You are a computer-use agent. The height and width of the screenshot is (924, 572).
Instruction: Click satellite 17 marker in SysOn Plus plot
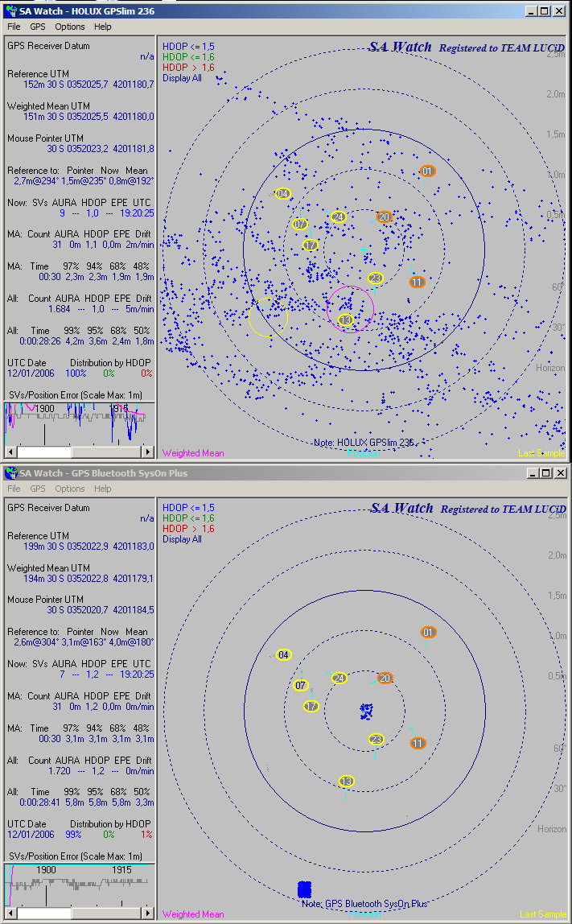311,706
